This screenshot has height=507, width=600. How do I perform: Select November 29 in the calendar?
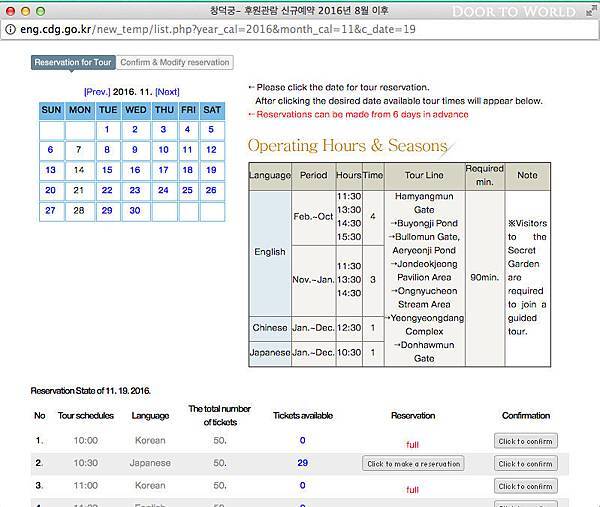(x=107, y=210)
